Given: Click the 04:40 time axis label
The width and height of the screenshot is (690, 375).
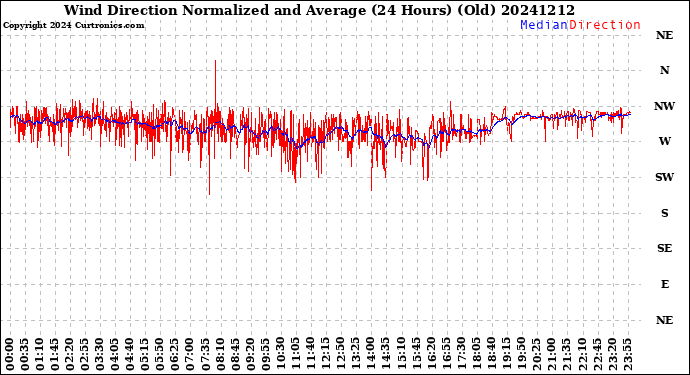Looking at the screenshot, I should click(x=130, y=355).
